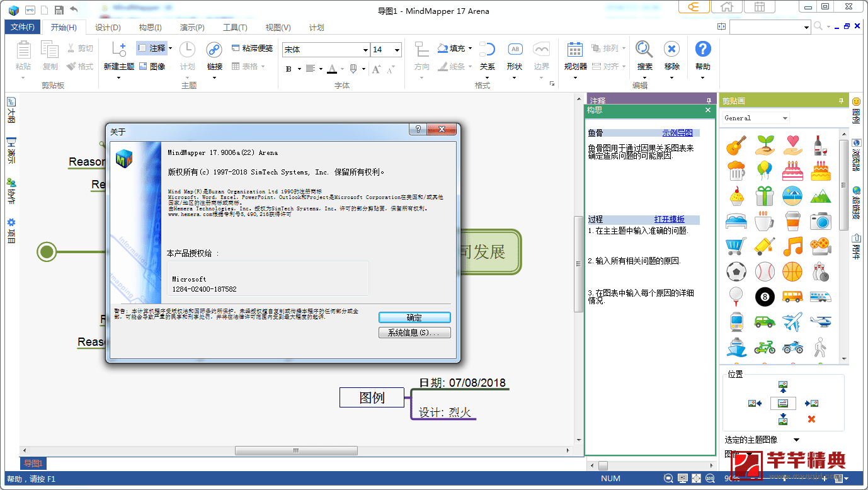Screen dimensions: 868x490
Task: Switch to the 设计(D) ribbon tab
Action: coord(108,27)
